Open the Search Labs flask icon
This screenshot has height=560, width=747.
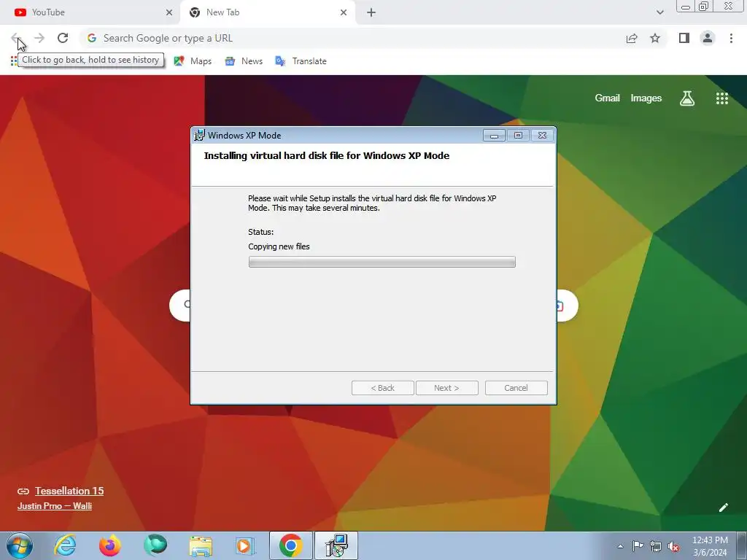[x=687, y=98]
